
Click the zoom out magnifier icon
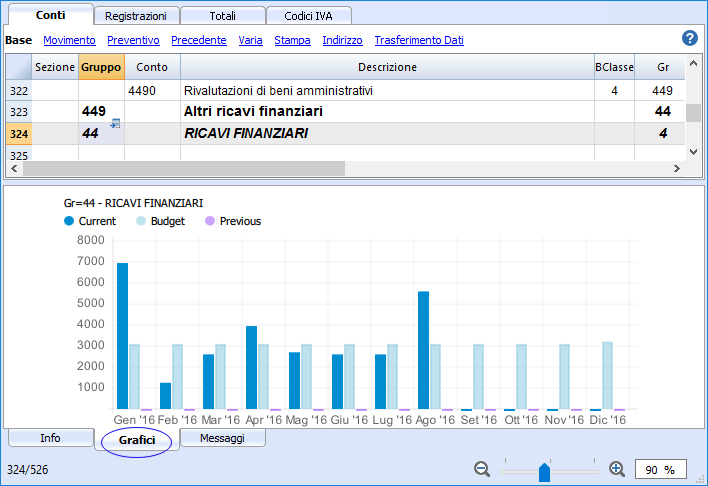(x=482, y=469)
